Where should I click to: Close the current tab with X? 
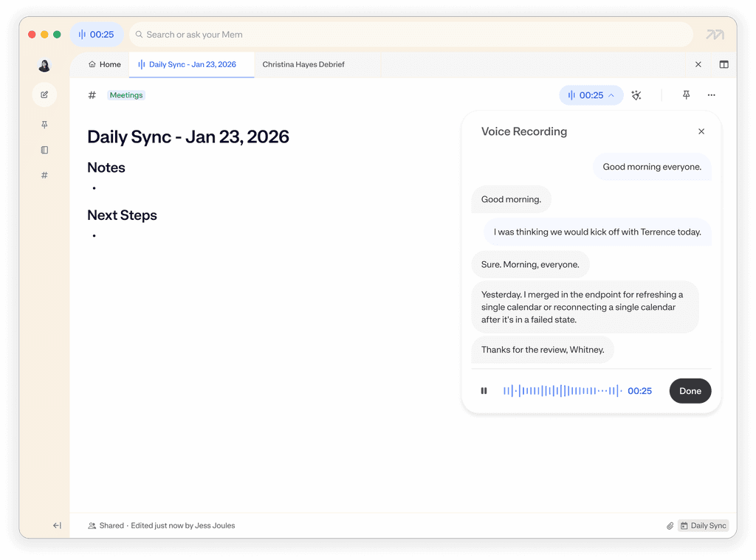click(x=698, y=65)
